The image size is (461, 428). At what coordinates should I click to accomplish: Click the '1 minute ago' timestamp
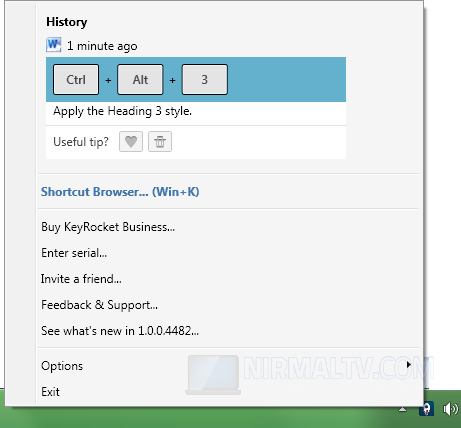102,46
